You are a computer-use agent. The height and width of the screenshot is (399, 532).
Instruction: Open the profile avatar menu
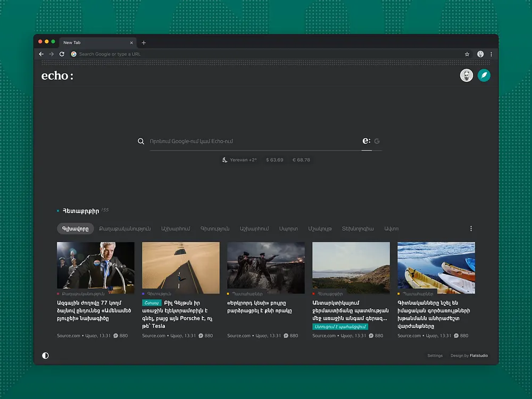point(467,75)
